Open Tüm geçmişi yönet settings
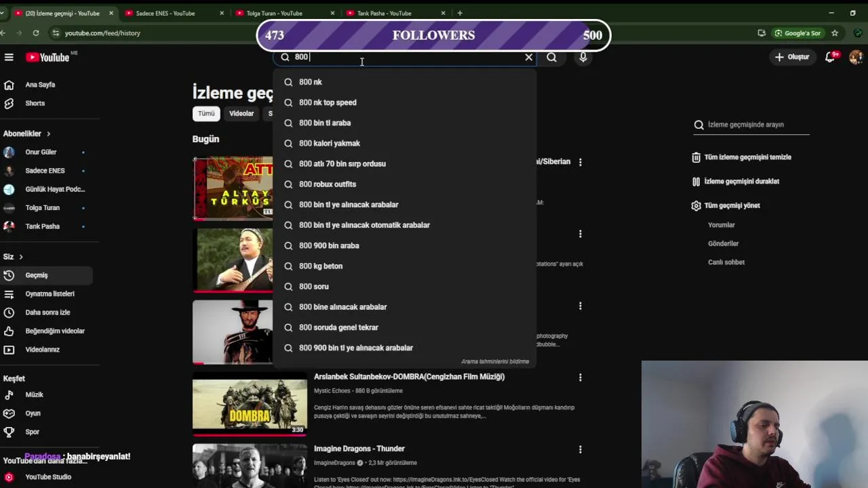868x488 pixels. [x=725, y=205]
